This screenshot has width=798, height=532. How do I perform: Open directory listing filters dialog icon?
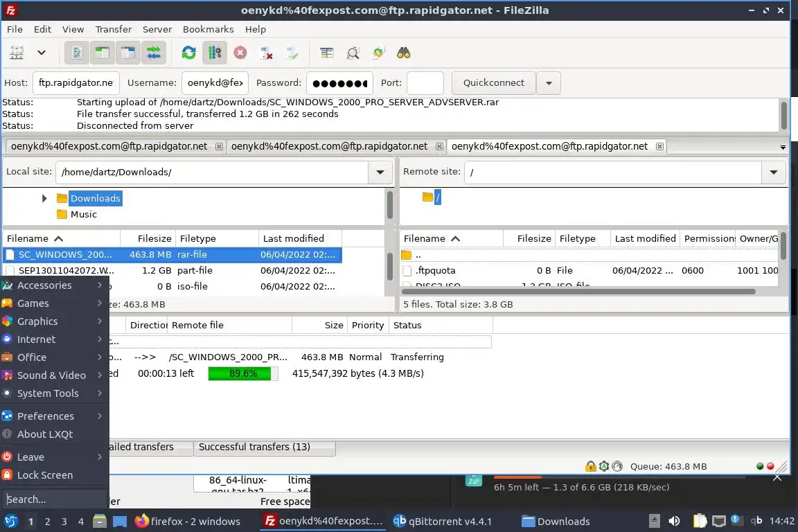[327, 53]
